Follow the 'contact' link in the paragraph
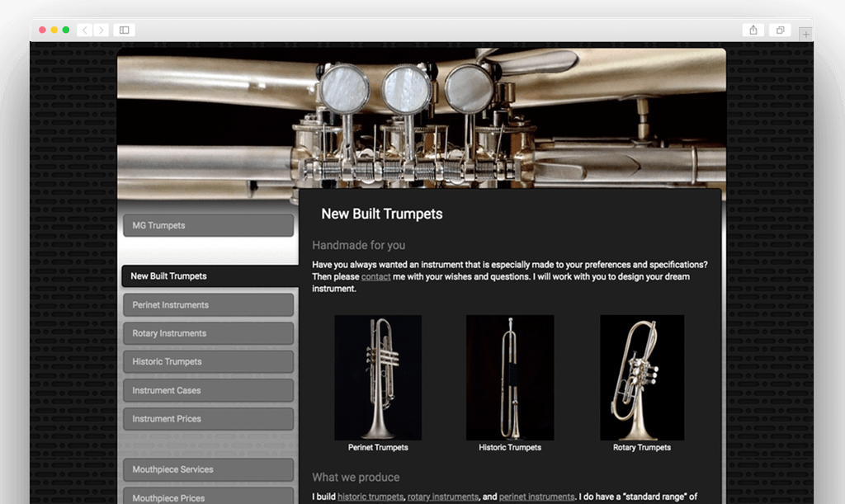Viewport: 845px width, 504px height. click(x=375, y=277)
